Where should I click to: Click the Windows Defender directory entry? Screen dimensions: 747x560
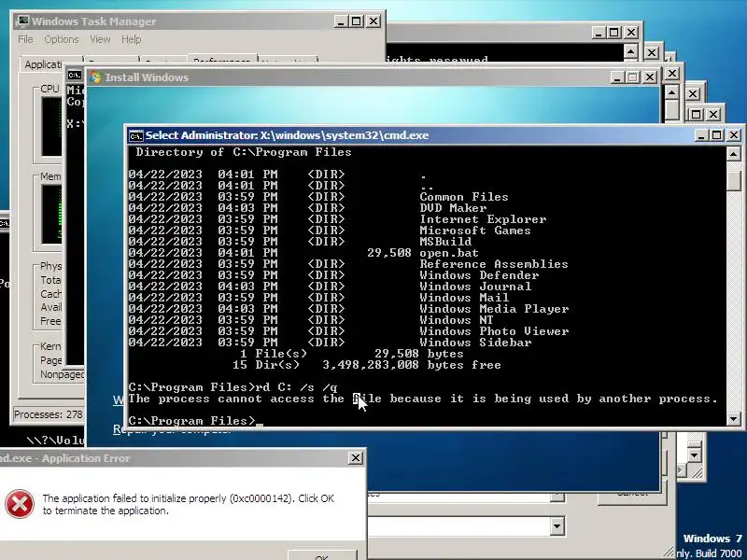point(479,275)
